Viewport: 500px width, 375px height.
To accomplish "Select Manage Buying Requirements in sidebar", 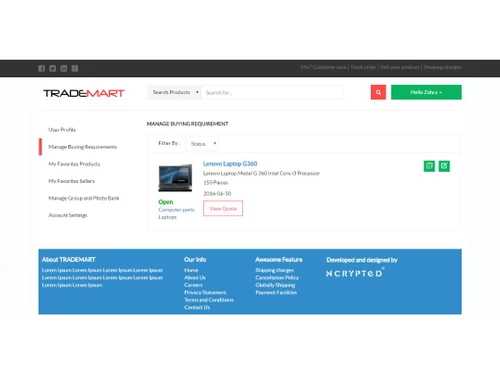I will tap(83, 147).
